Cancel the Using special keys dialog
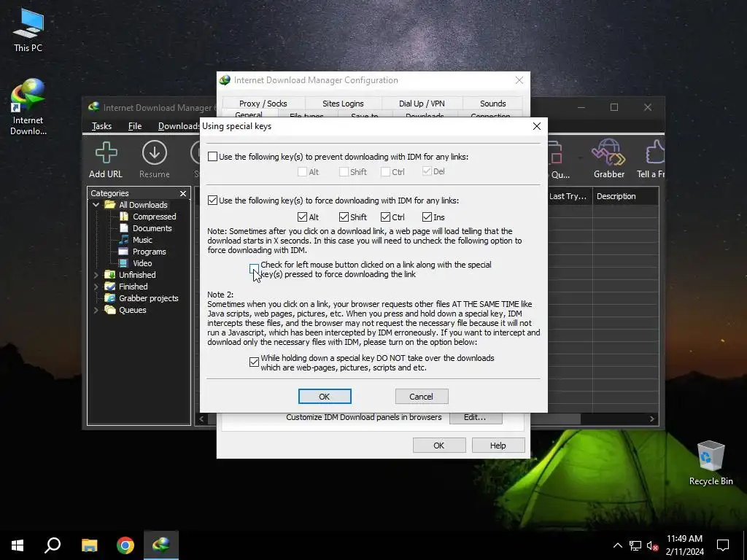 [x=421, y=396]
